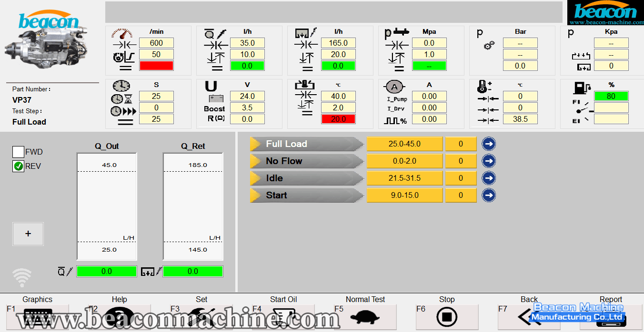Click the arrow button beside Full Load row
This screenshot has height=332, width=644.
click(489, 144)
